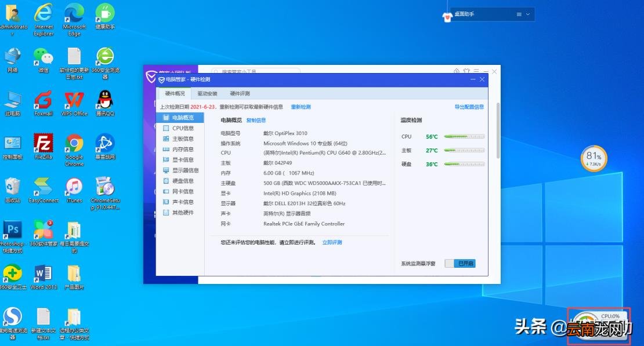
Task: Select 显示器信息 in the sidebar
Action: tap(180, 170)
